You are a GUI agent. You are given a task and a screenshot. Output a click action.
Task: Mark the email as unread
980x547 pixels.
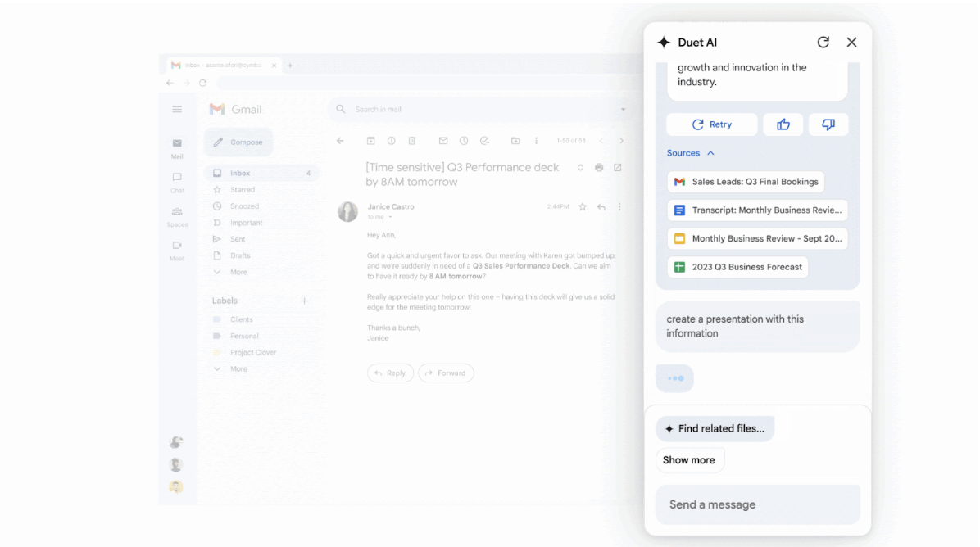(x=443, y=141)
